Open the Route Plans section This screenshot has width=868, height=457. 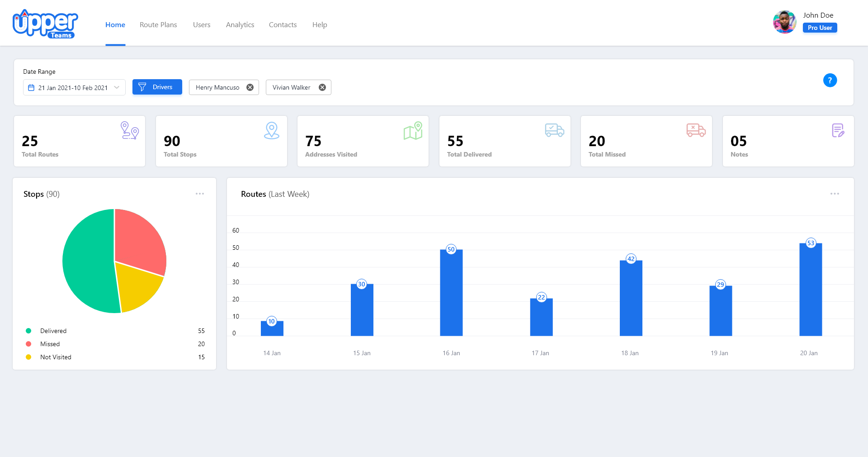158,25
